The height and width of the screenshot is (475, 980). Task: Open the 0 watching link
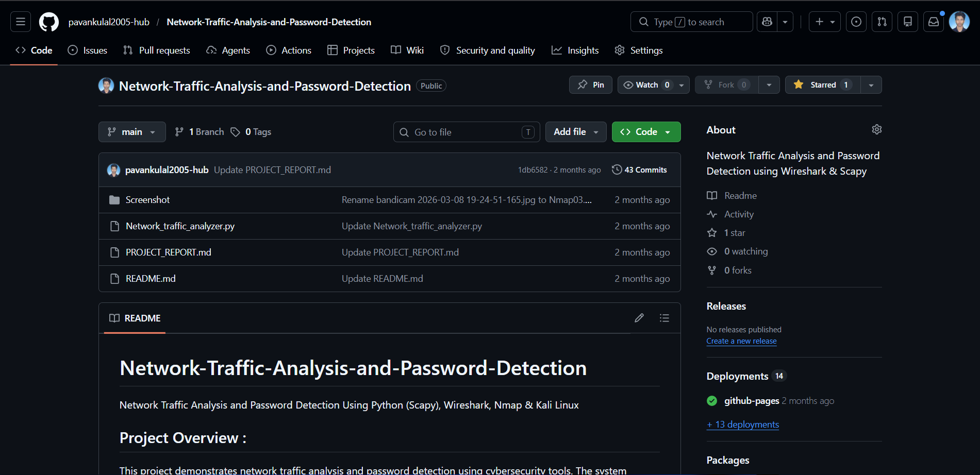[738, 251]
